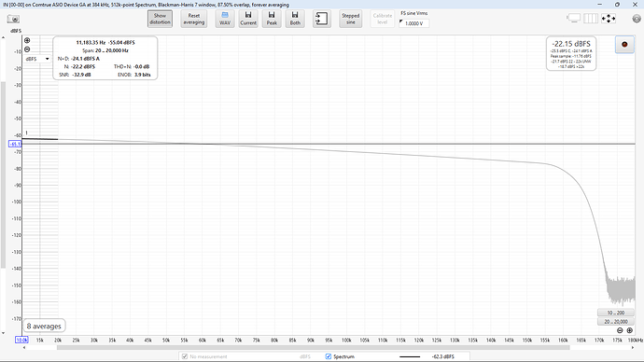This screenshot has width=644, height=362.
Task: Select the 10 .. 200 frequency range button
Action: point(616,313)
